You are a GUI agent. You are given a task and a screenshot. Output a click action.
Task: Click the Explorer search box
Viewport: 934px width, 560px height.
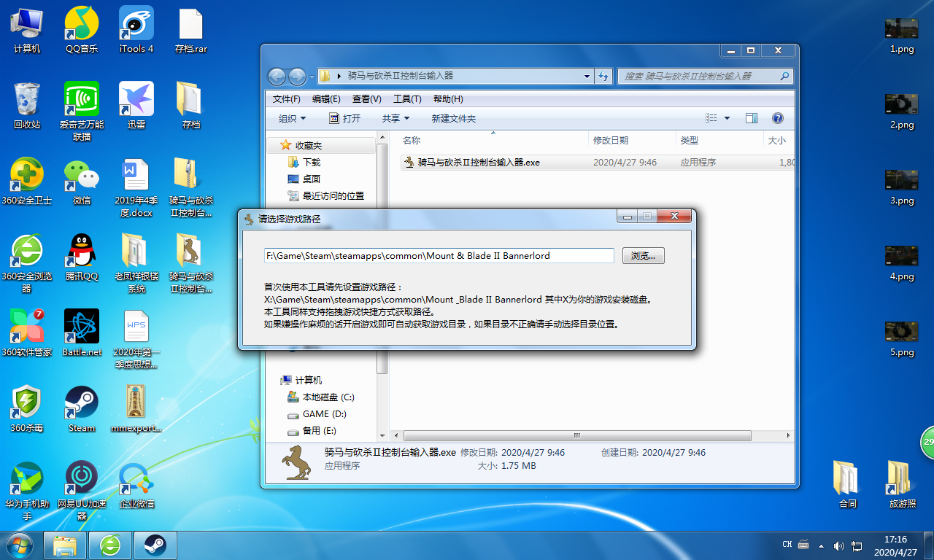click(705, 76)
